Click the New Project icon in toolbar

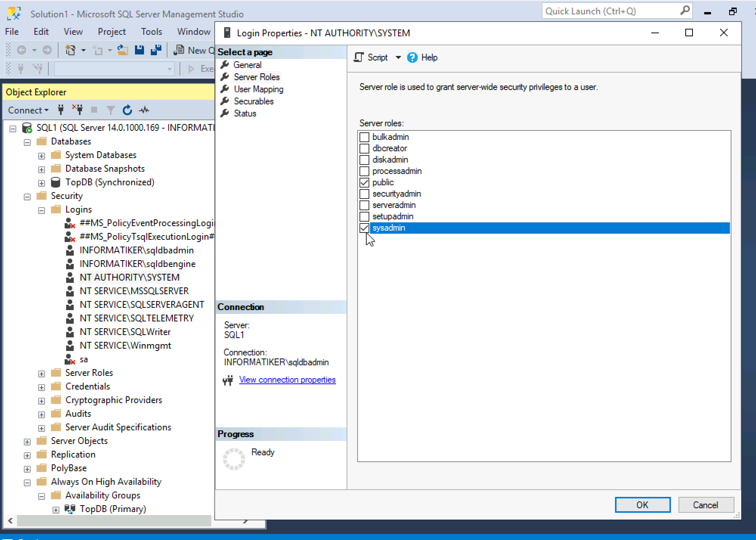[x=71, y=50]
